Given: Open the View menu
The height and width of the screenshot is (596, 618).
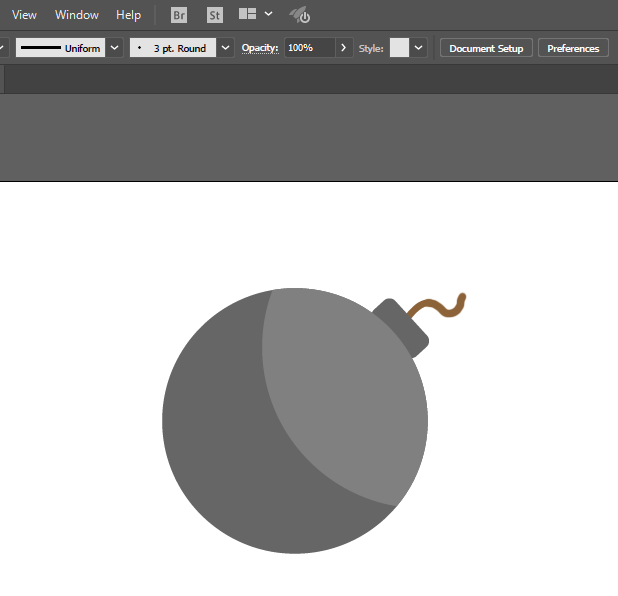Looking at the screenshot, I should [x=24, y=15].
